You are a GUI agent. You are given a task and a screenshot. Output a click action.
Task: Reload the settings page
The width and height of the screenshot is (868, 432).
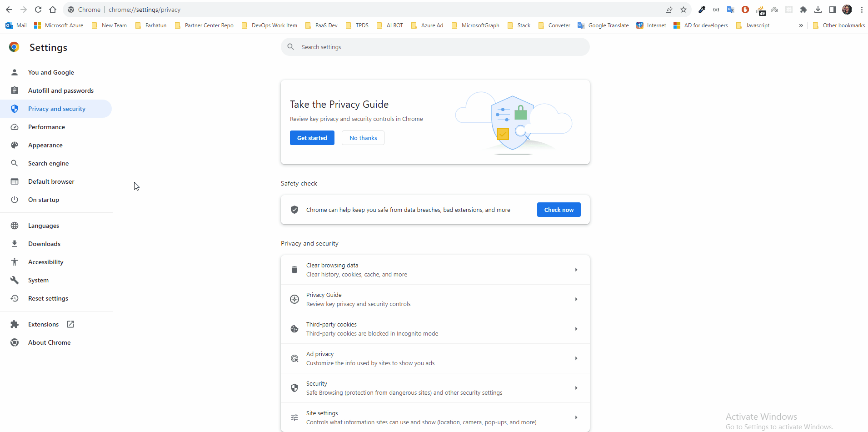38,10
